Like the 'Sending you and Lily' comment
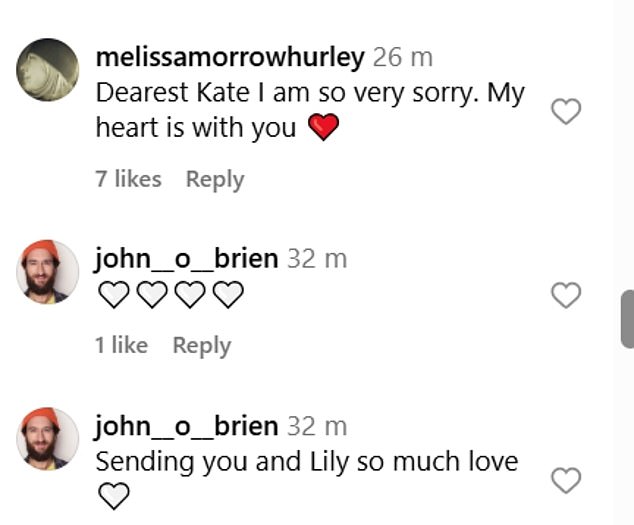 point(566,481)
